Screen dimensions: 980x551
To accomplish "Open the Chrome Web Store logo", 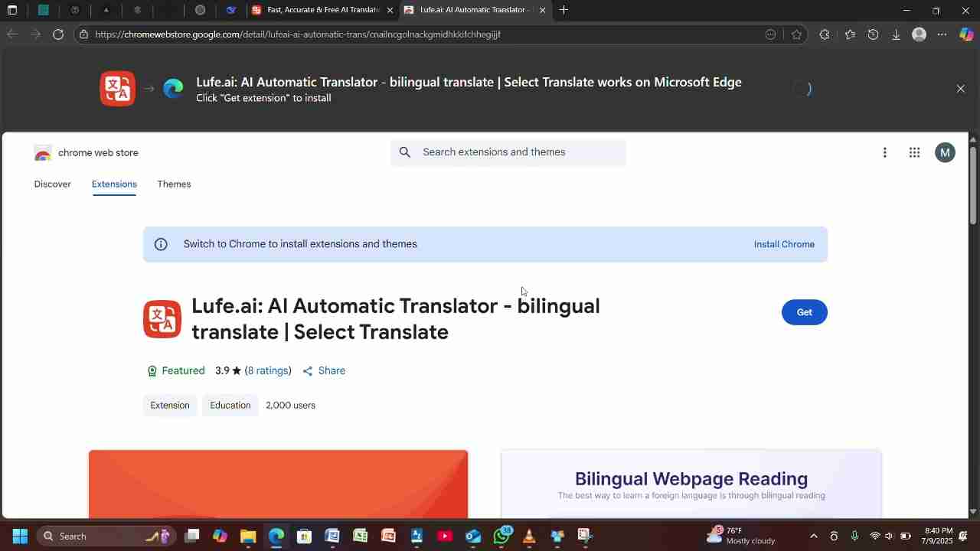I will pyautogui.click(x=43, y=152).
